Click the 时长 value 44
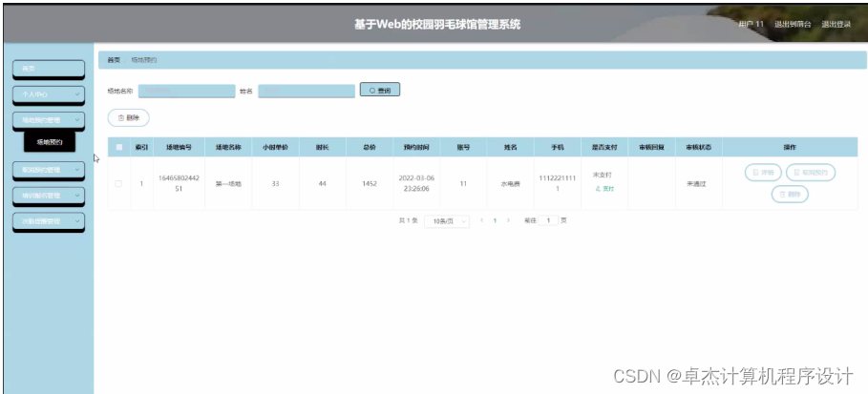 pyautogui.click(x=322, y=184)
